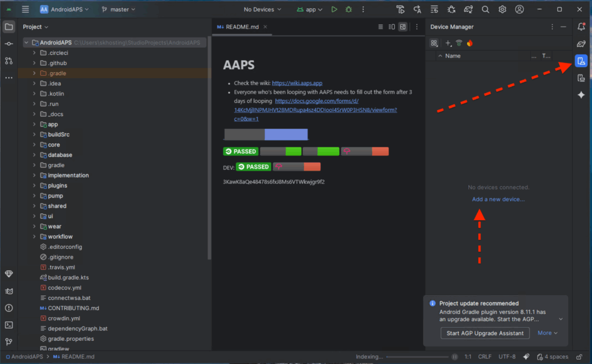Screen dimensions: 592x364
Task: Click Start AGP Upgrade Assistant button
Action: click(x=485, y=333)
